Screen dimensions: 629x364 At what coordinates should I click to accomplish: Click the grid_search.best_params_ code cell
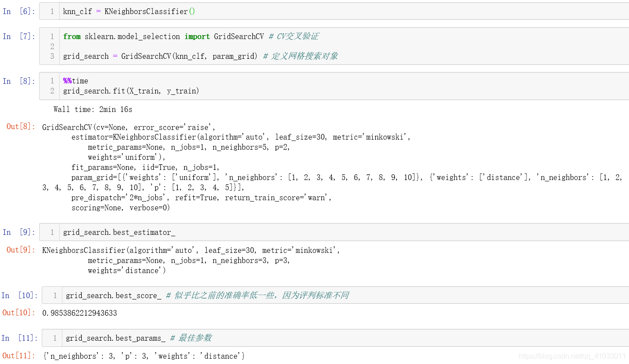[x=335, y=338]
